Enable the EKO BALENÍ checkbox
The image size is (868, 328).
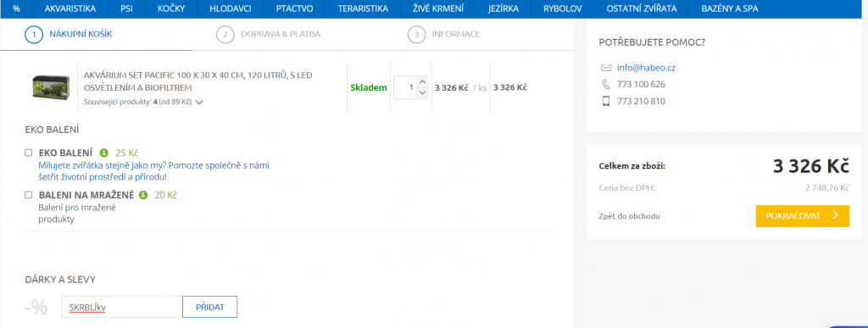click(28, 153)
